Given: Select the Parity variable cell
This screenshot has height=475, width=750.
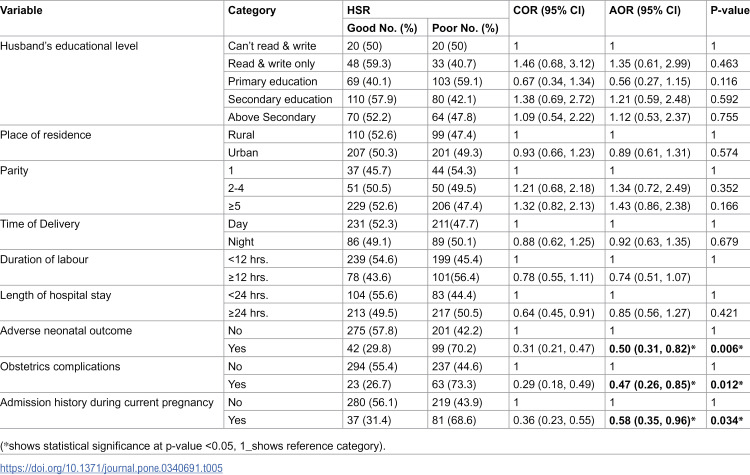Looking at the screenshot, I should tap(14, 171).
